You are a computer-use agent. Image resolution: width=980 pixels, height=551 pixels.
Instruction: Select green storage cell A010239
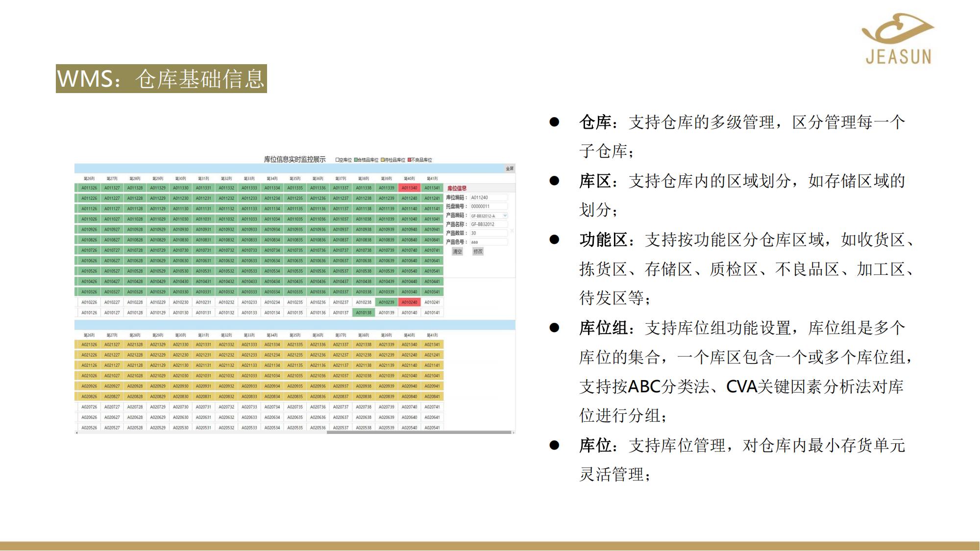[387, 303]
